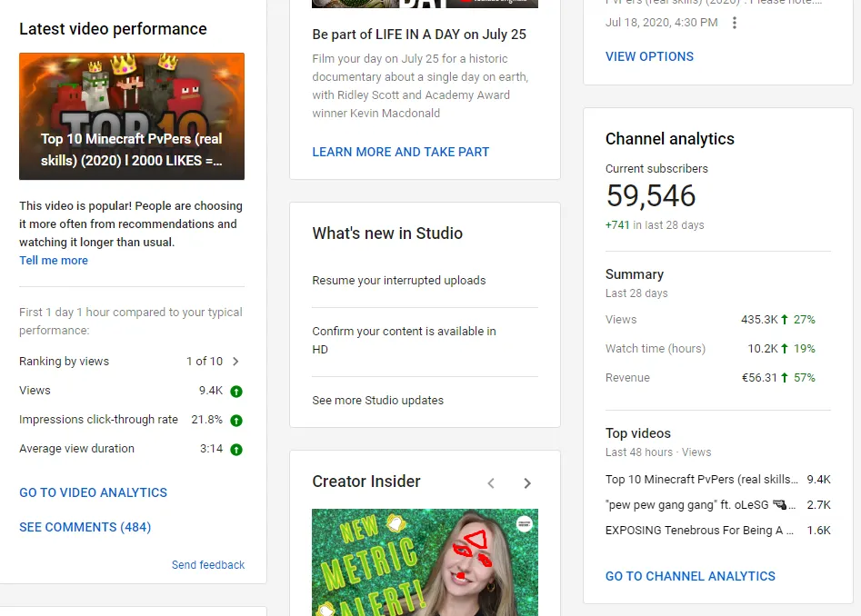The height and width of the screenshot is (616, 861).
Task: Go to video analytics
Action: pos(94,492)
